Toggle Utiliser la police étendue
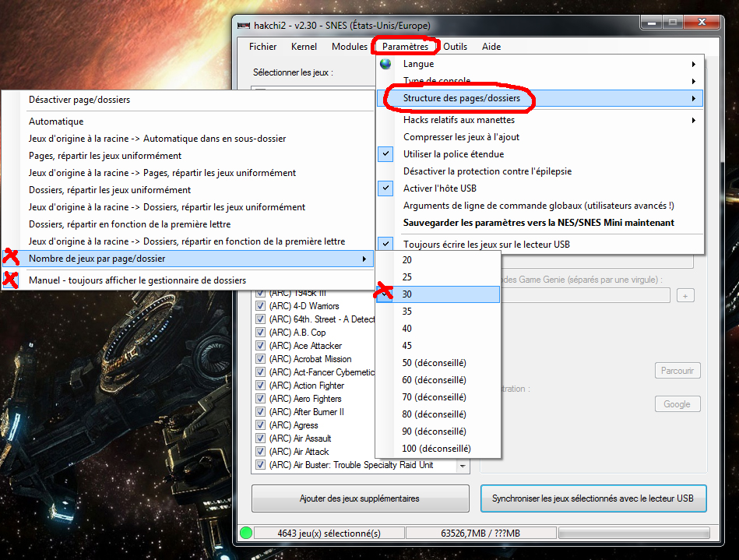The image size is (739, 560). point(540,154)
